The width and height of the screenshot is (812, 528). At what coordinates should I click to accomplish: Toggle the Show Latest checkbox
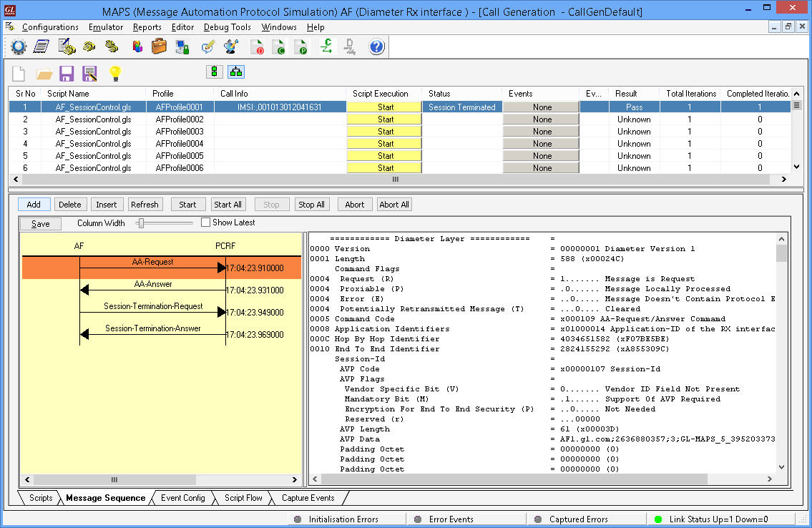click(205, 222)
